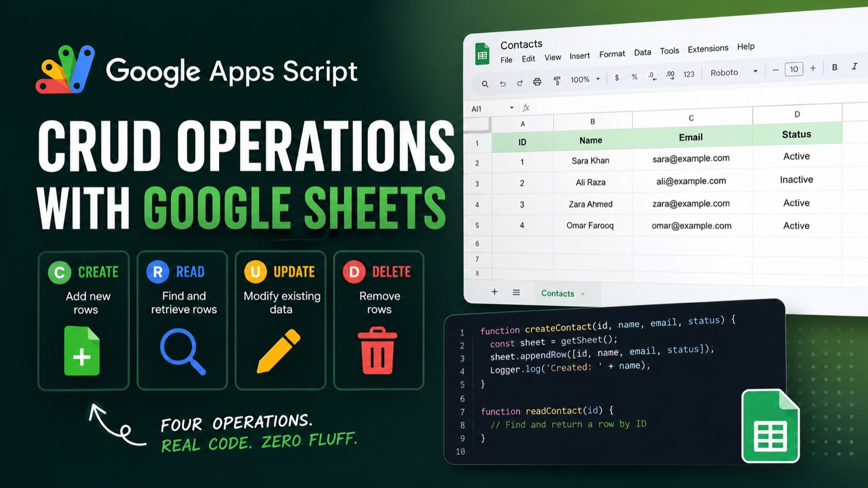Viewport: 868px width, 488px height.
Task: Click the font size field showing 10
Action: point(794,69)
